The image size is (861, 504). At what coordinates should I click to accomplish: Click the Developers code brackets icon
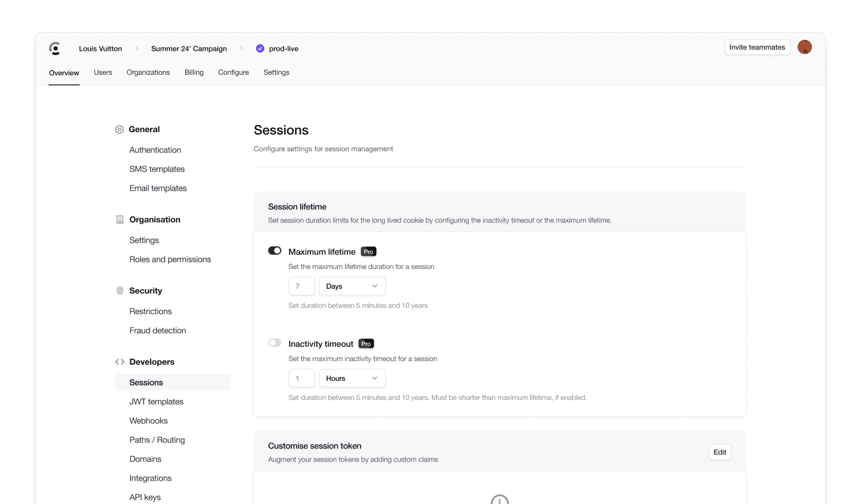tap(120, 362)
